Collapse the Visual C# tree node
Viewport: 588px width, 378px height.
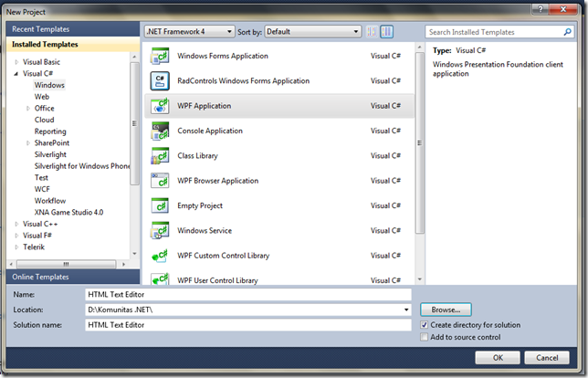point(16,74)
